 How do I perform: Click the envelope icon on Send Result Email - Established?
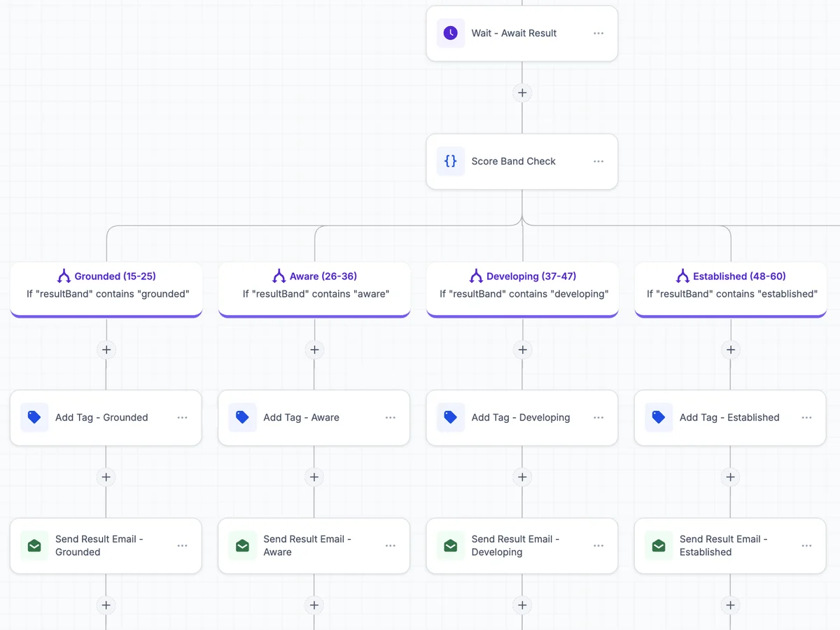click(659, 545)
